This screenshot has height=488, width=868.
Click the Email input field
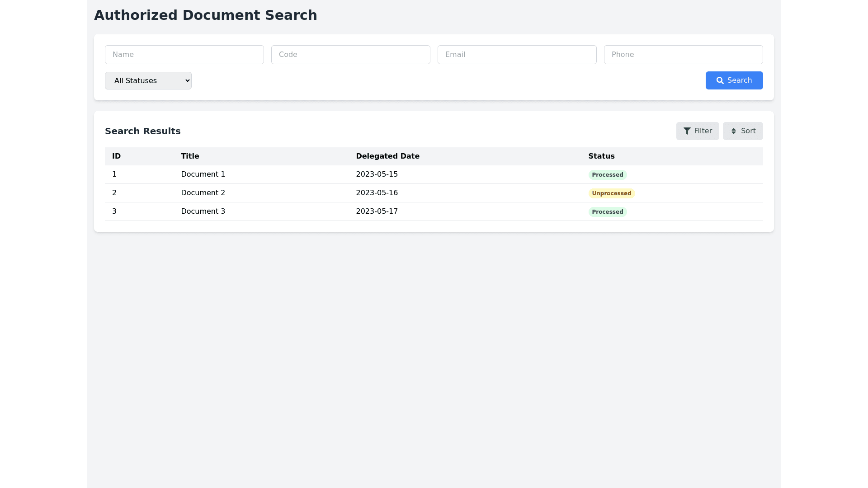click(517, 54)
